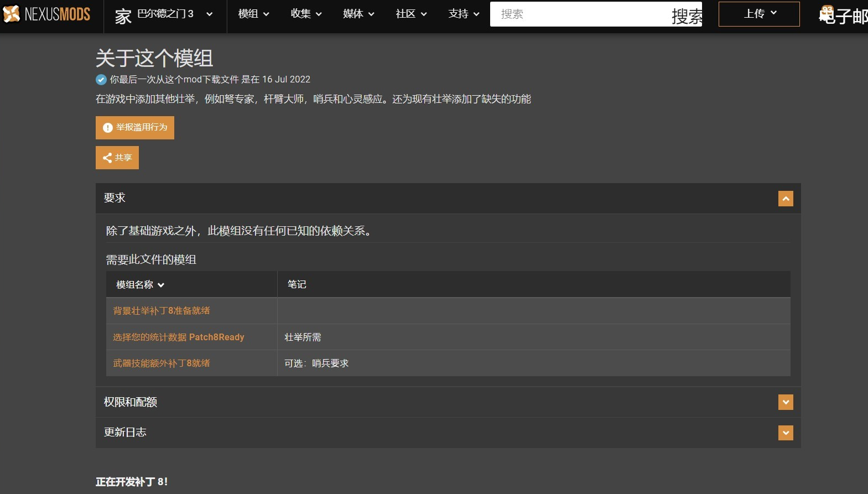Open the 武器技能额外补丁8就绪 link
Screen dimensions: 868x494
162,363
